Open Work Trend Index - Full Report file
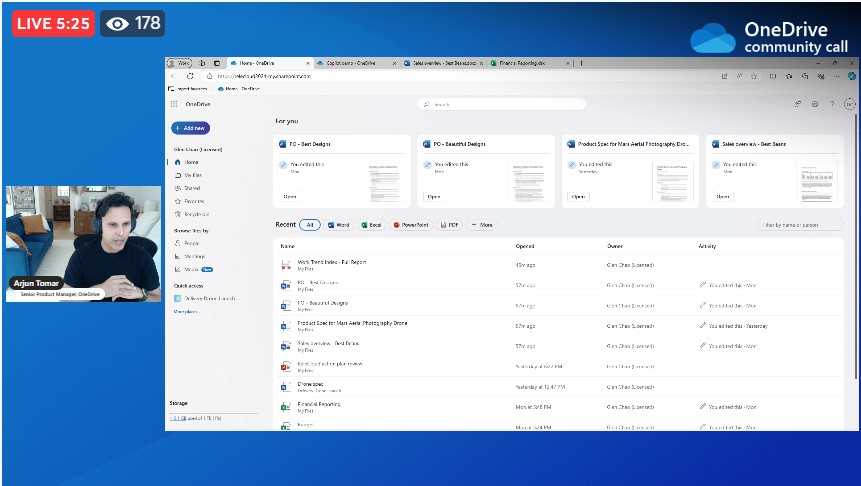861x486 pixels. pyautogui.click(x=332, y=262)
